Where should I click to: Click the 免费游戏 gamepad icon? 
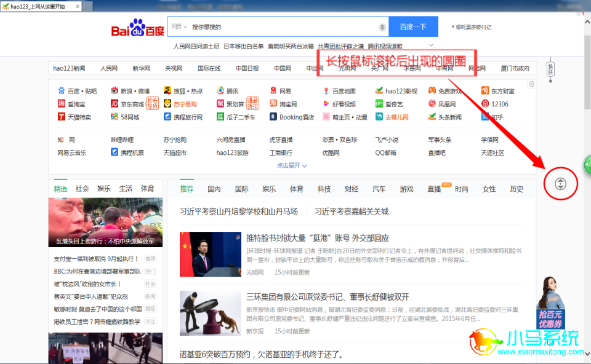coord(432,91)
